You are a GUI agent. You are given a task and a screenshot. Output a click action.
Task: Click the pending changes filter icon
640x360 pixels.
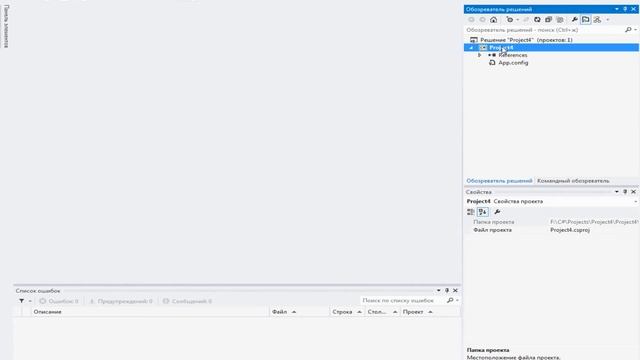[x=509, y=20]
